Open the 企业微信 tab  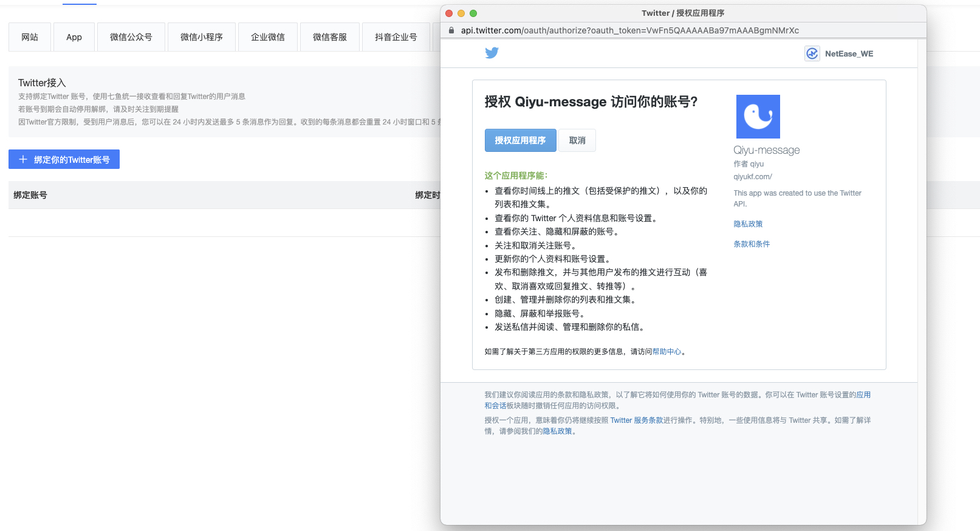pos(268,37)
